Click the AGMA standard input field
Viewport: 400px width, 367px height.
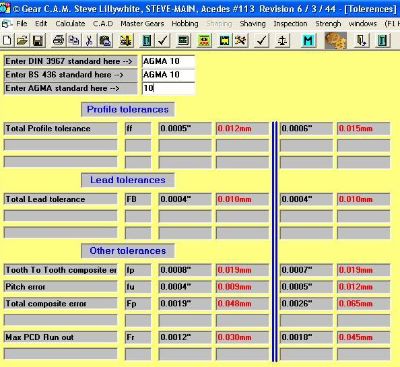pos(168,88)
